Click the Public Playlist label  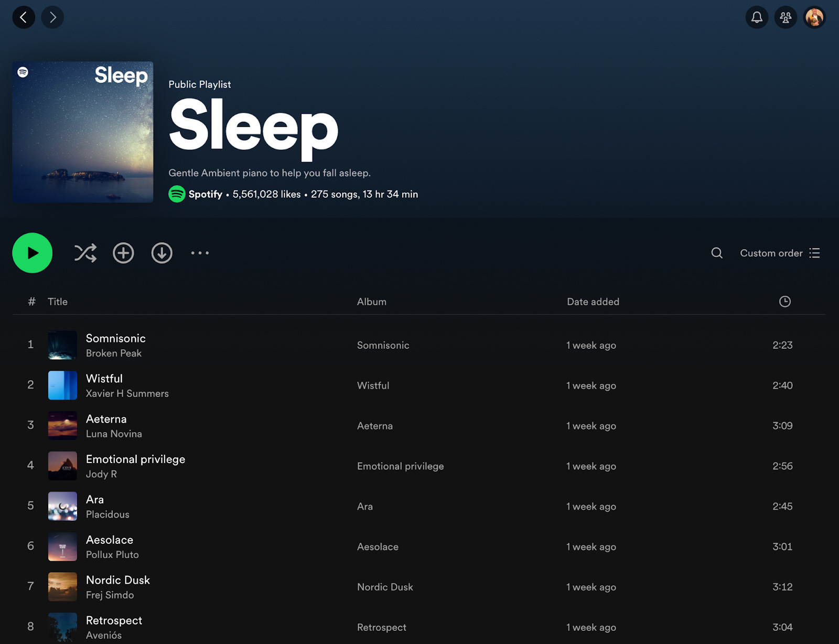200,84
